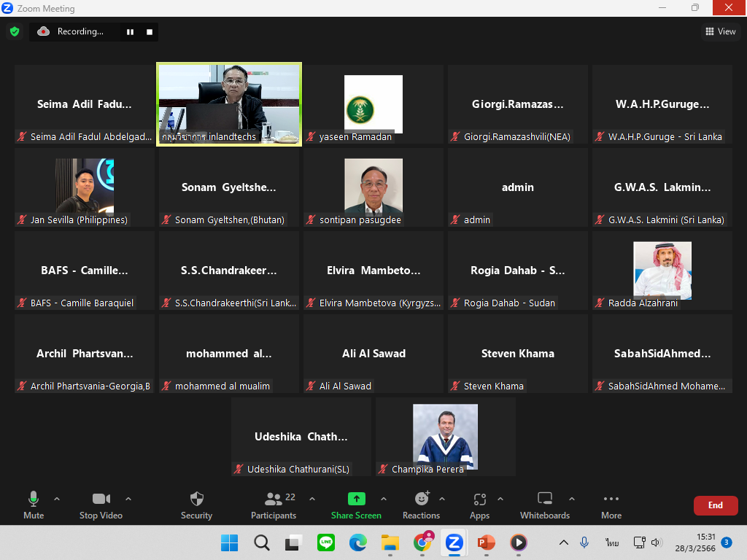Image resolution: width=747 pixels, height=560 pixels.
Task: Click the muted mic icon for Rogia Dahab - Sudan
Action: [455, 303]
